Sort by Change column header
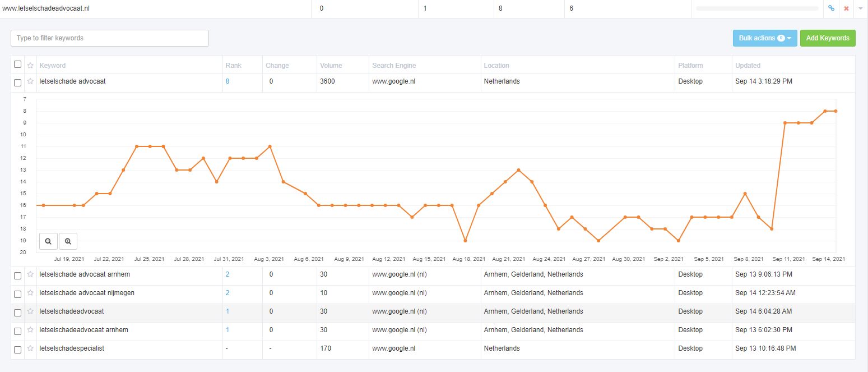The image size is (868, 372). tap(277, 66)
